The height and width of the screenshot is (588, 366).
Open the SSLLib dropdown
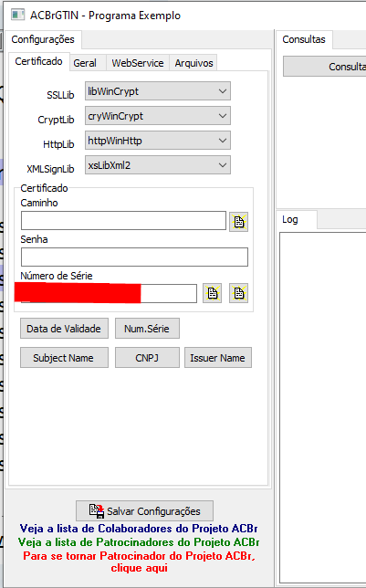click(158, 91)
